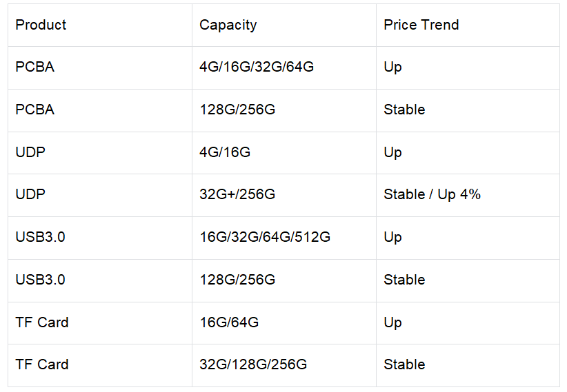The height and width of the screenshot is (392, 567).
Task: Select the TF Card 16G/64G capacity cell
Action: (x=228, y=322)
